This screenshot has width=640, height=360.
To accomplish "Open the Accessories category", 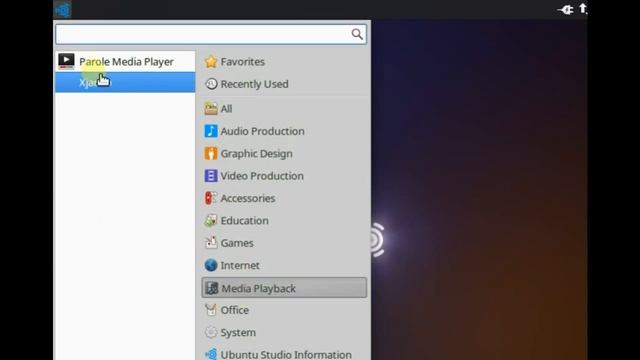I will pyautogui.click(x=284, y=198).
